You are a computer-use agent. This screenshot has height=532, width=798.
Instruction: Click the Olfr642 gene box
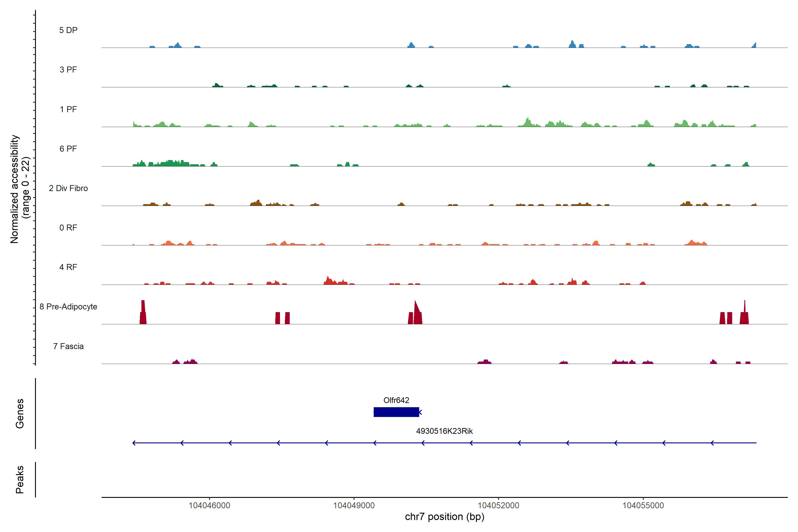(396, 412)
